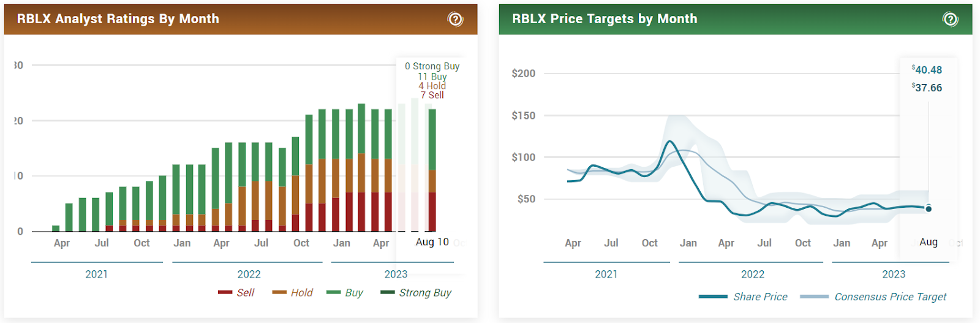Viewport: 980px width, 323px height.
Task: Click the 2023 year label under ratings chart
Action: [396, 274]
